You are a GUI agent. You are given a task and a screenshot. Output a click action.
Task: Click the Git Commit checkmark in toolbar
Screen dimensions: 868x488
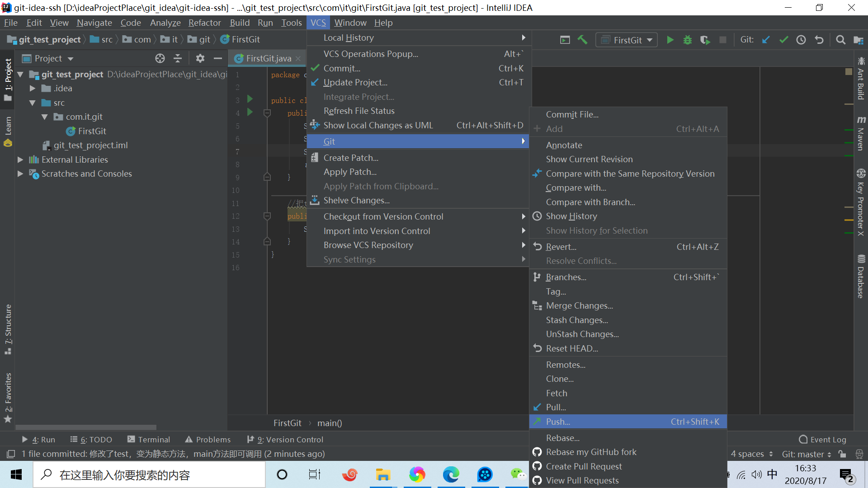click(783, 40)
